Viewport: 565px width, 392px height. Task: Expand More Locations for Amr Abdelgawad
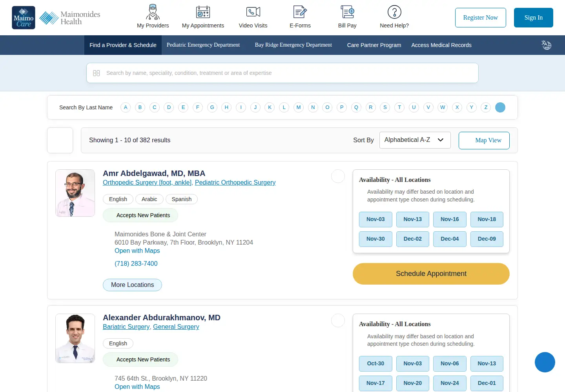tap(132, 285)
